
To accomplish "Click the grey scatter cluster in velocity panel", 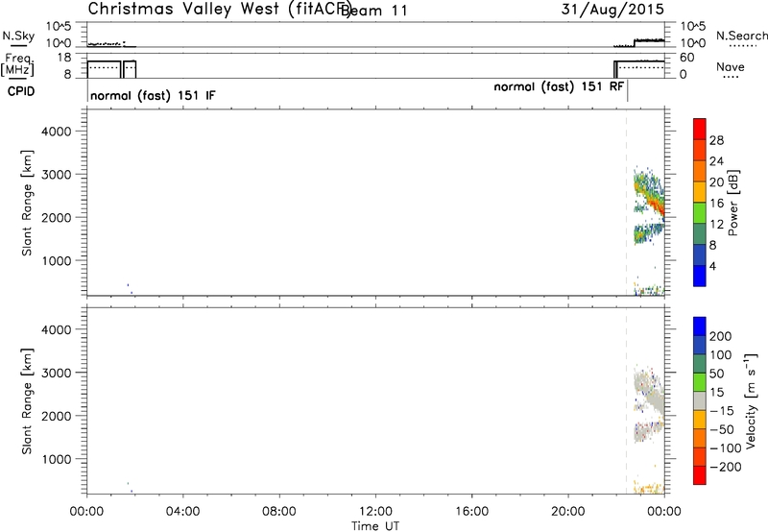I will click(649, 392).
